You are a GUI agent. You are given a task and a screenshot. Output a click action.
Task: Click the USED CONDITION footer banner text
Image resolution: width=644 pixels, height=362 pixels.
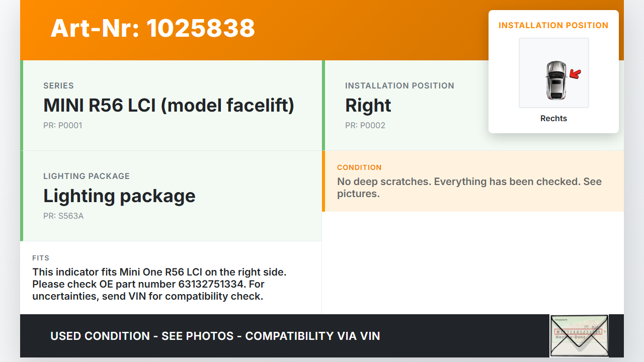pyautogui.click(x=215, y=336)
